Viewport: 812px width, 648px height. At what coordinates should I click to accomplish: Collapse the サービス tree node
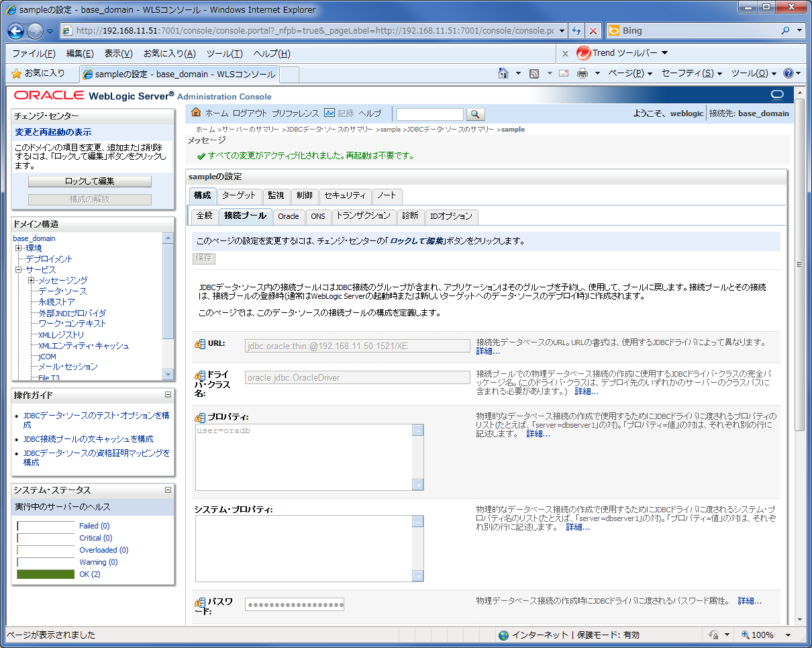19,269
